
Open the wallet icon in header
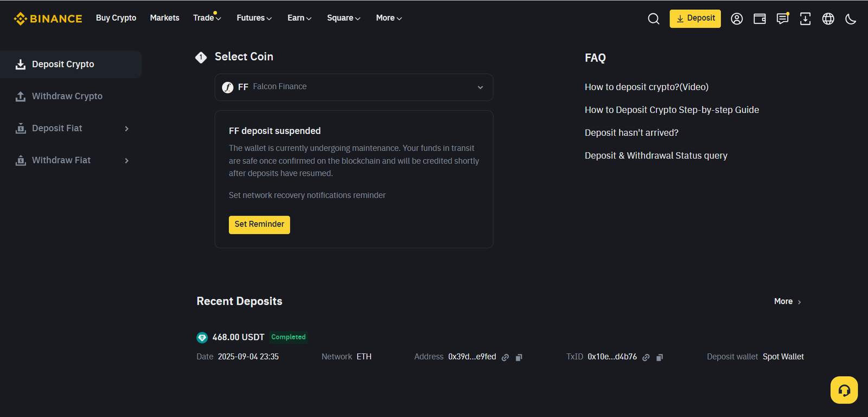click(x=759, y=19)
